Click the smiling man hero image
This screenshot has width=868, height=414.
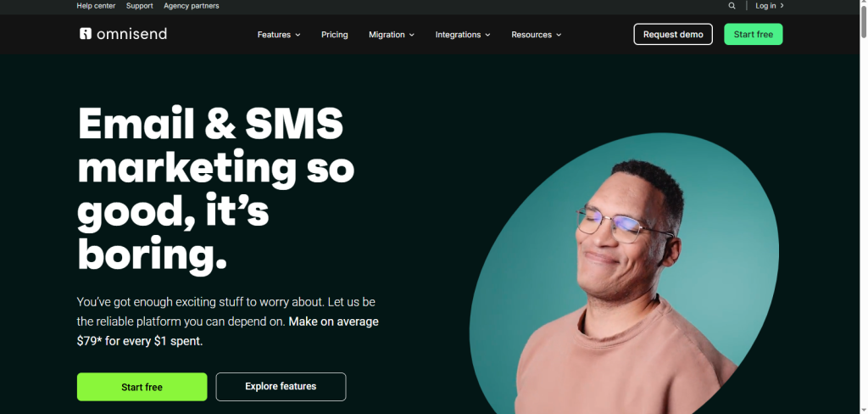(624, 273)
